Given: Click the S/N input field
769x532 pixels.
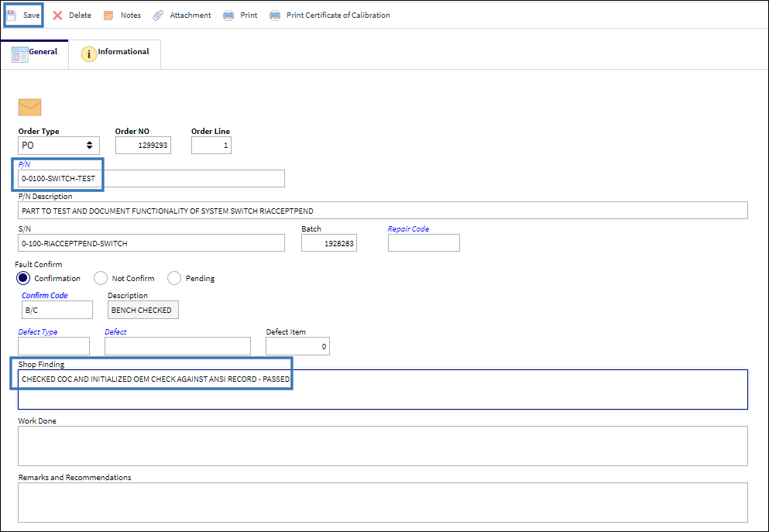Looking at the screenshot, I should (x=151, y=243).
